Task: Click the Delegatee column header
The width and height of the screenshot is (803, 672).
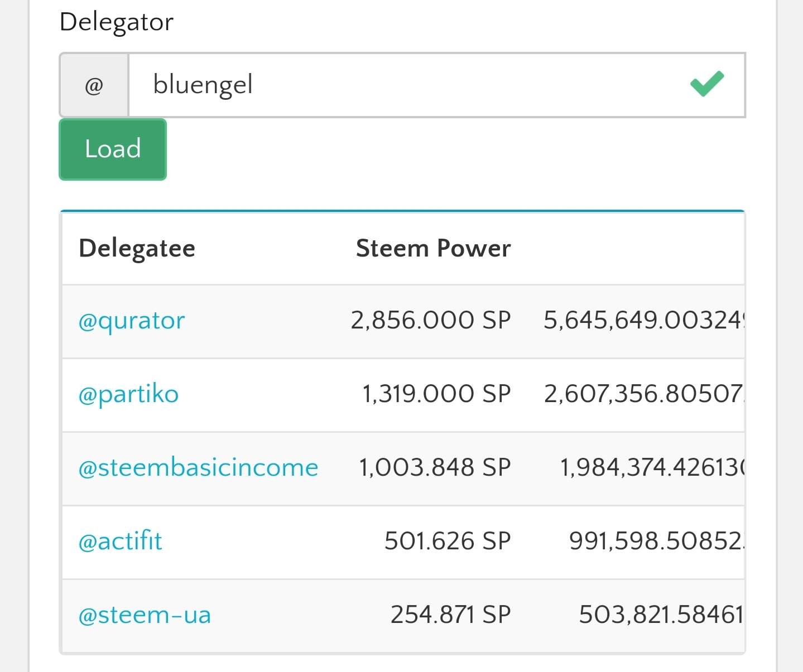Action: click(137, 248)
